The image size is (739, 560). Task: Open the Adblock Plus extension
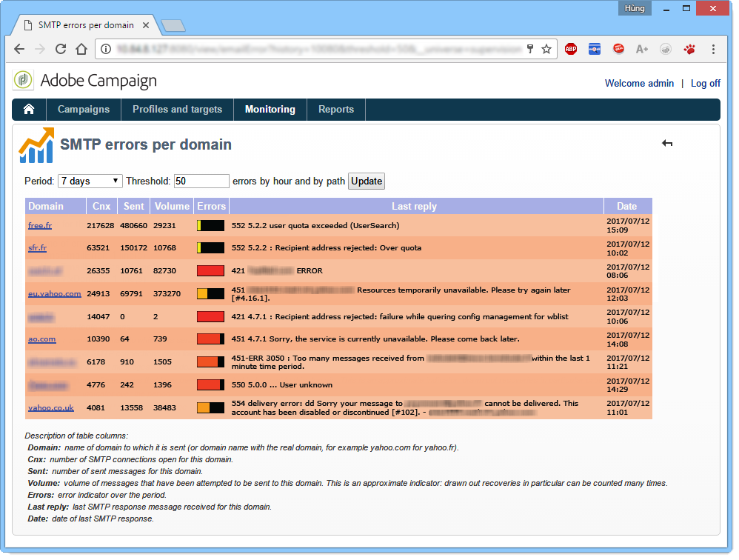point(571,49)
